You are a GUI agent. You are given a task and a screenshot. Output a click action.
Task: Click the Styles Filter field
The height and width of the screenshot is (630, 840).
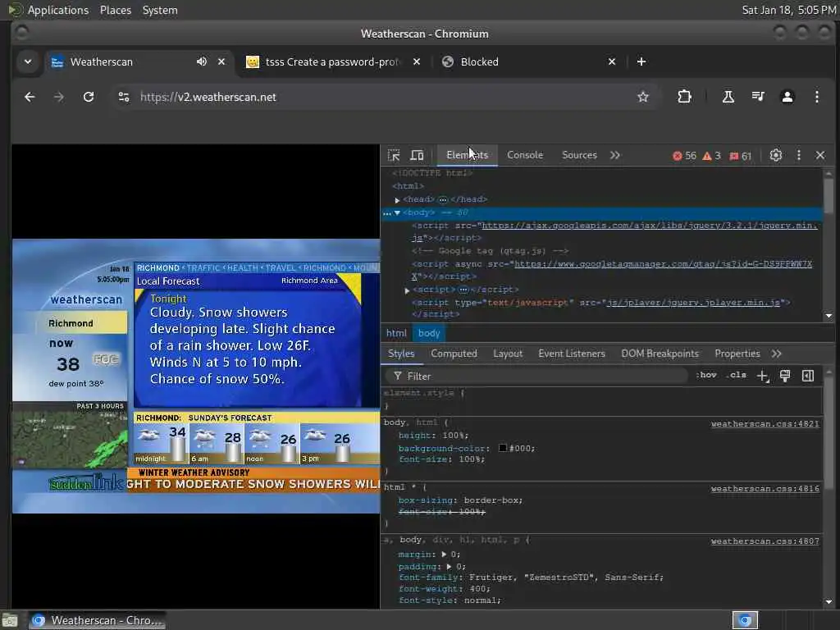536,376
